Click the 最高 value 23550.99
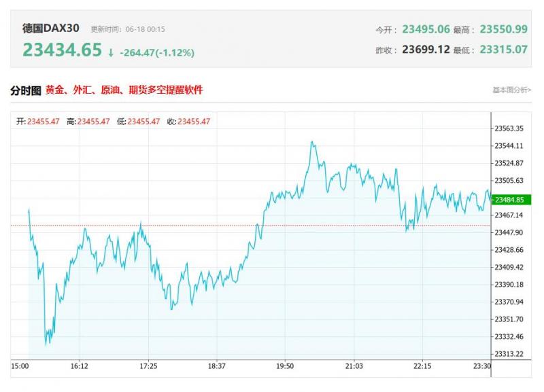544x392 pixels. [504, 29]
